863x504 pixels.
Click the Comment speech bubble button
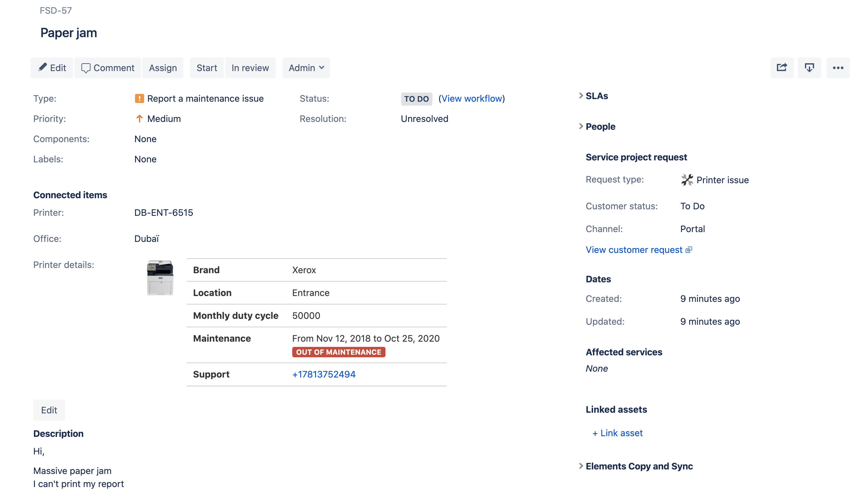[x=108, y=68]
